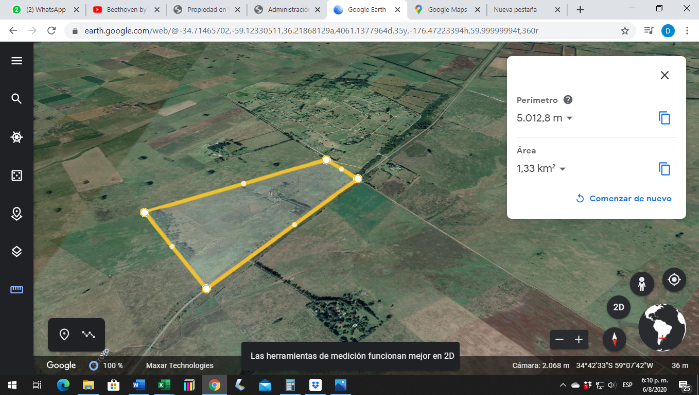
Task: Click Comenzar de nuevo link
Action: point(624,198)
